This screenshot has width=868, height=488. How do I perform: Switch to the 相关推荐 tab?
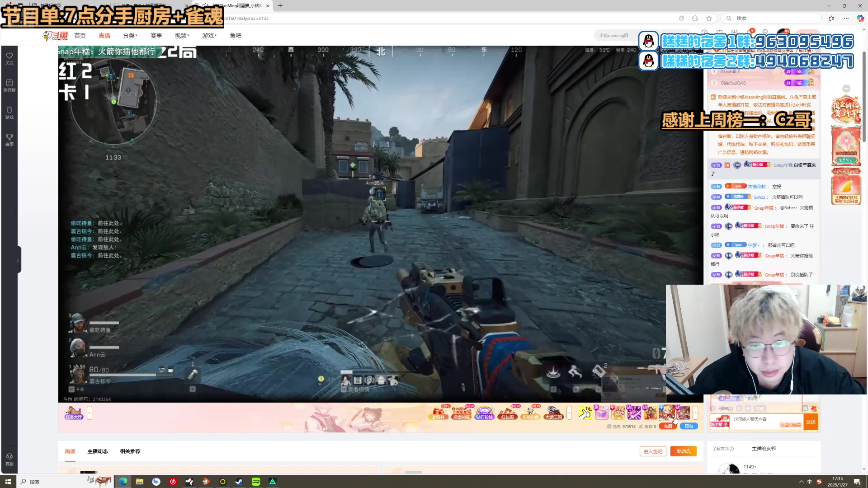click(x=130, y=451)
